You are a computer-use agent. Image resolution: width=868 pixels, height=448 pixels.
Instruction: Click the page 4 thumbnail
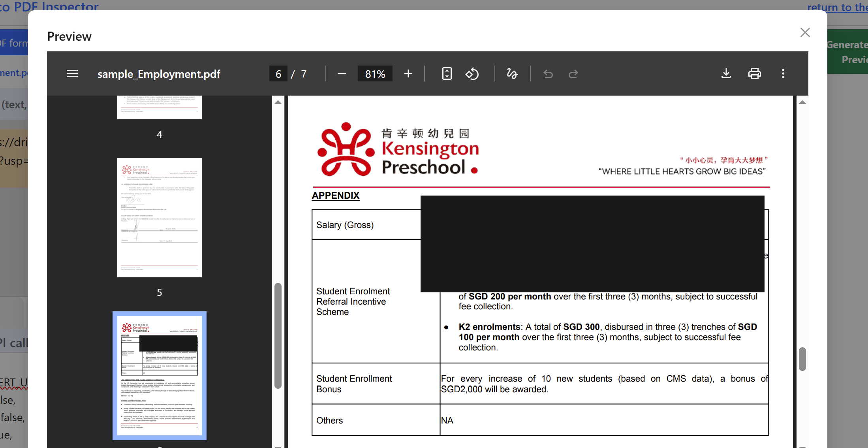pos(159,107)
